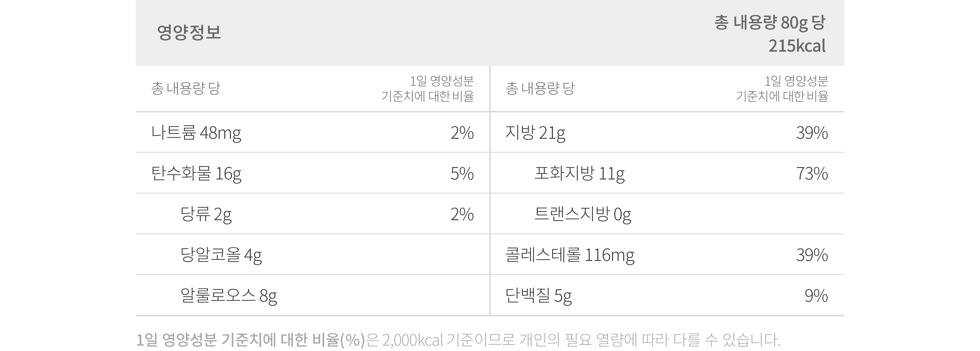Screen dimensions: 980x351
Task: Click the 당류 2g entry
Action: [x=312, y=214]
